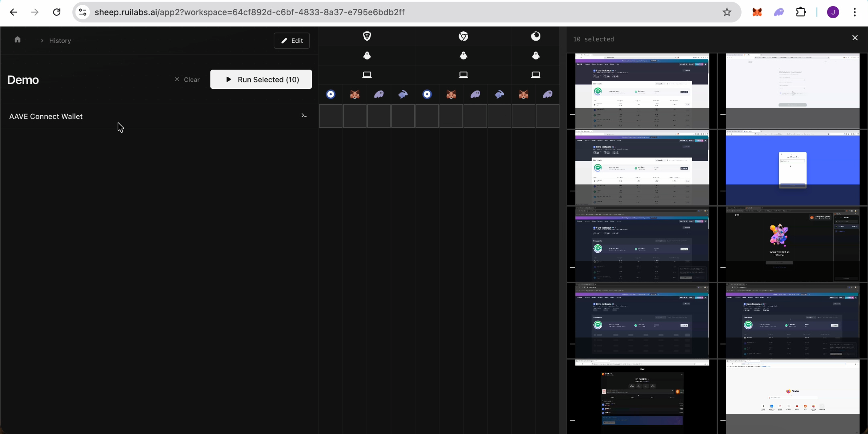This screenshot has width=868, height=434.
Task: Click the Rabby rabbit wallet icon
Action: [x=403, y=94]
